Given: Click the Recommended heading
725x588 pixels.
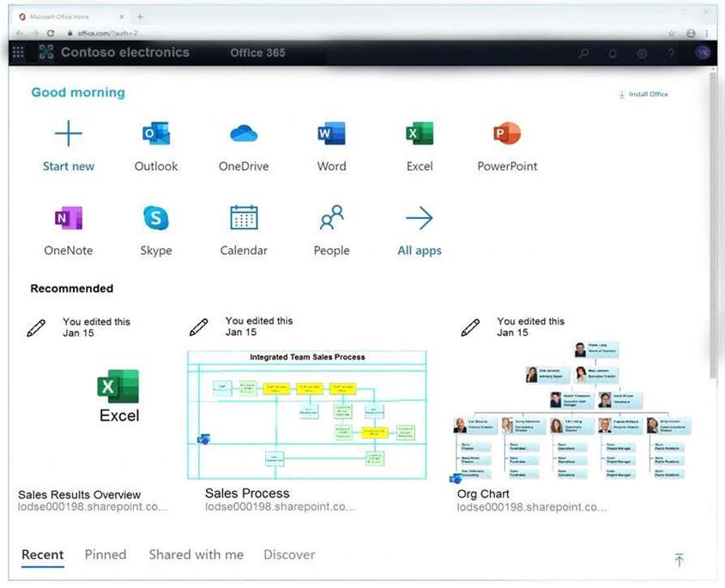Looking at the screenshot, I should [x=72, y=288].
